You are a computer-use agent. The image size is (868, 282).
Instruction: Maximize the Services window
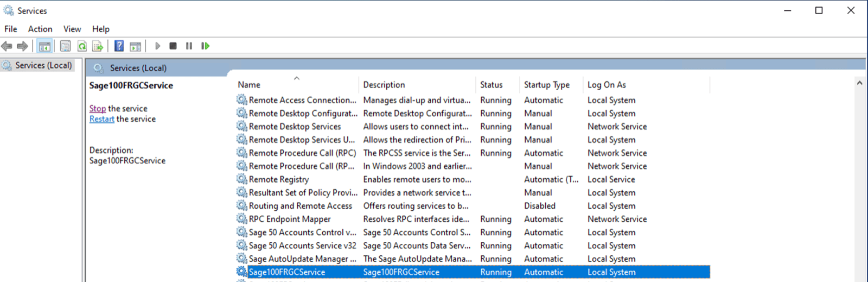(819, 10)
